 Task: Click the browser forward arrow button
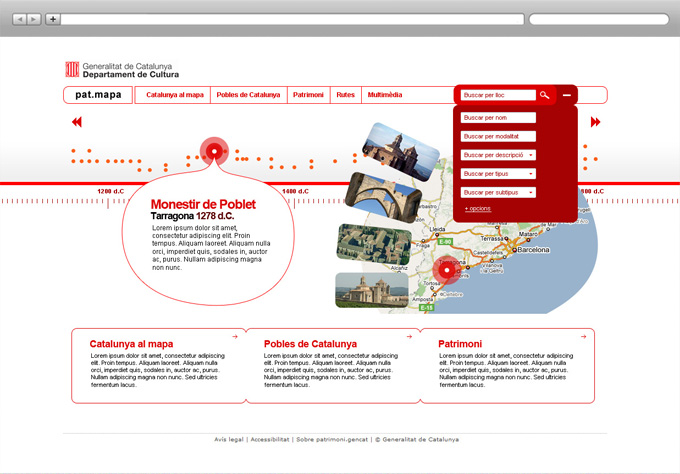click(x=34, y=19)
